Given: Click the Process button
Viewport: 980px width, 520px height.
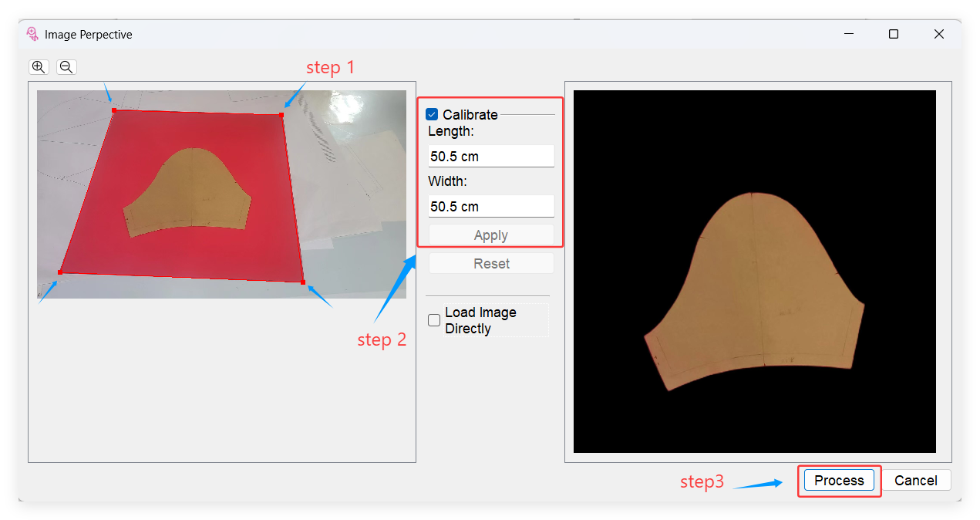Looking at the screenshot, I should click(x=839, y=480).
